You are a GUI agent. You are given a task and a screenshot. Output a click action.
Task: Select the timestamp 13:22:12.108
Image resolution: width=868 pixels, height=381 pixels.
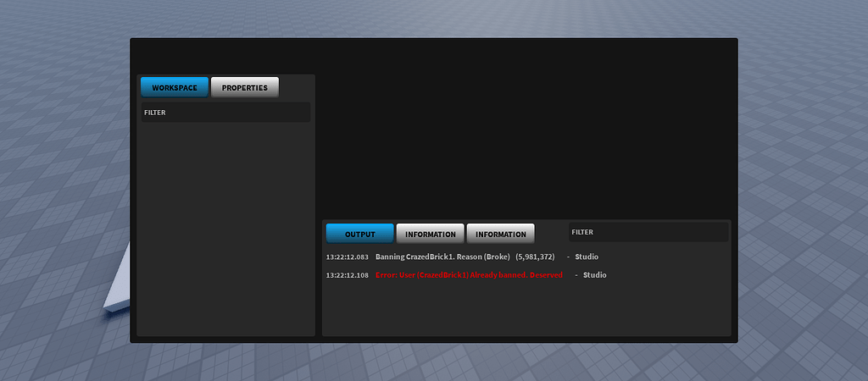pos(347,275)
